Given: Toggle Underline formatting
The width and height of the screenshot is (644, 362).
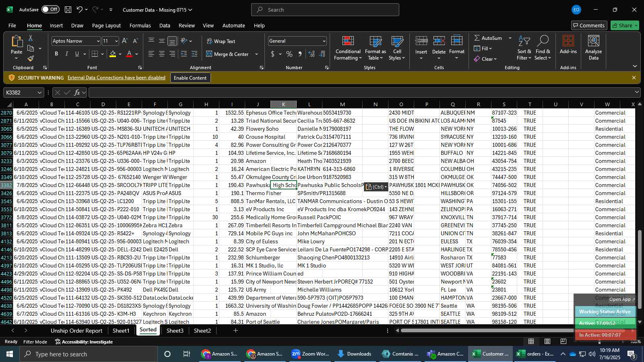Looking at the screenshot, I should point(77,54).
